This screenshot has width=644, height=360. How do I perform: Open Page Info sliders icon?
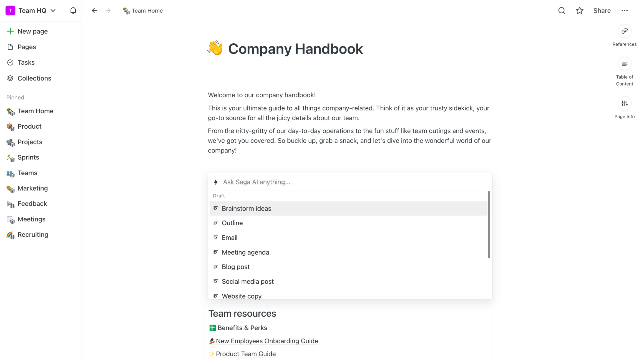pos(625,104)
